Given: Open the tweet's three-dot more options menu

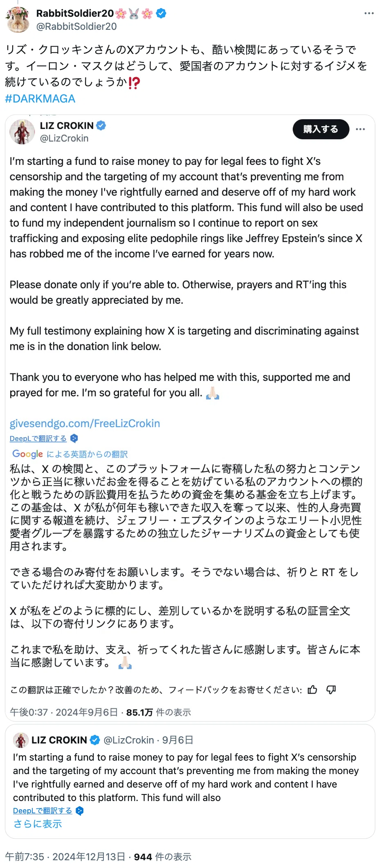Looking at the screenshot, I should 369,13.
